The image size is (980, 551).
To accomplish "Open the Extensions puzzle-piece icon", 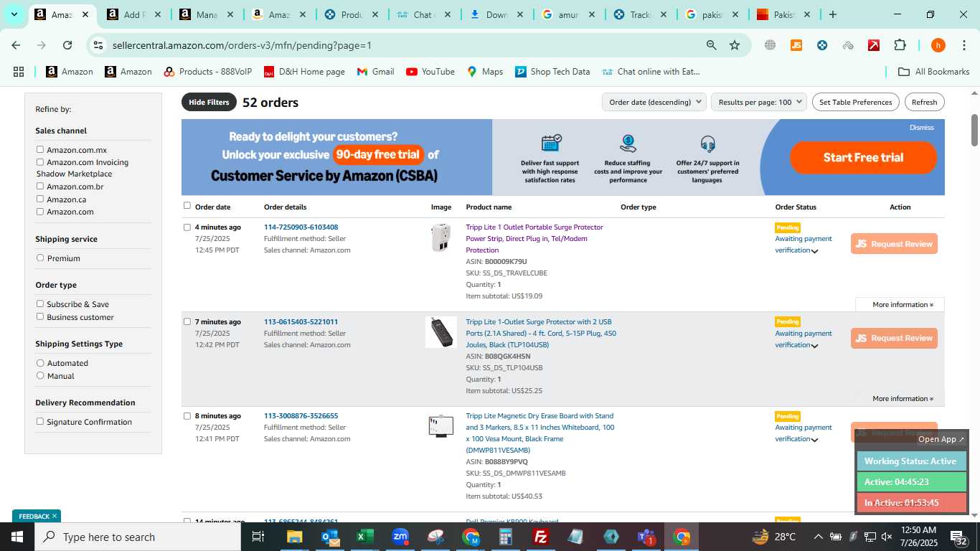I will (900, 45).
